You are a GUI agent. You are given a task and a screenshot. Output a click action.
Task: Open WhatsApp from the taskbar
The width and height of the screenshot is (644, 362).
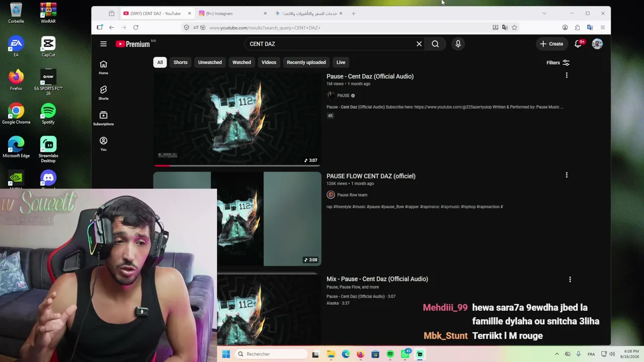coord(405,354)
